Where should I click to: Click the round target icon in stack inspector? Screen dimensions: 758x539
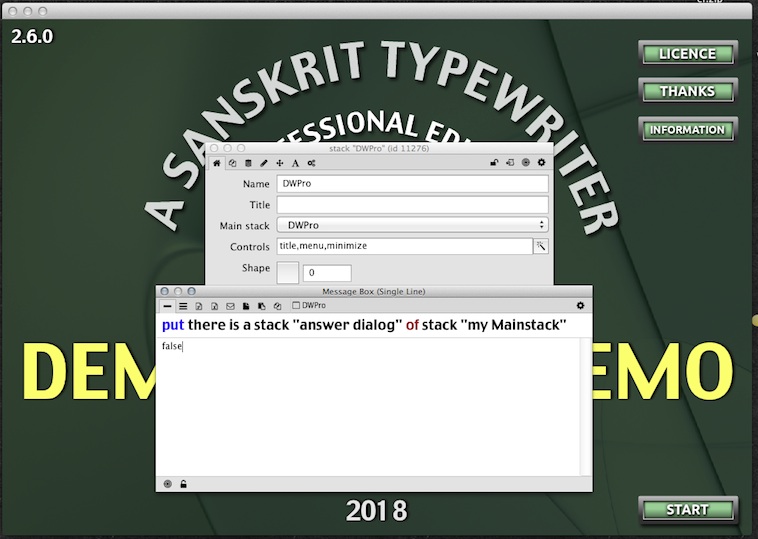[526, 163]
